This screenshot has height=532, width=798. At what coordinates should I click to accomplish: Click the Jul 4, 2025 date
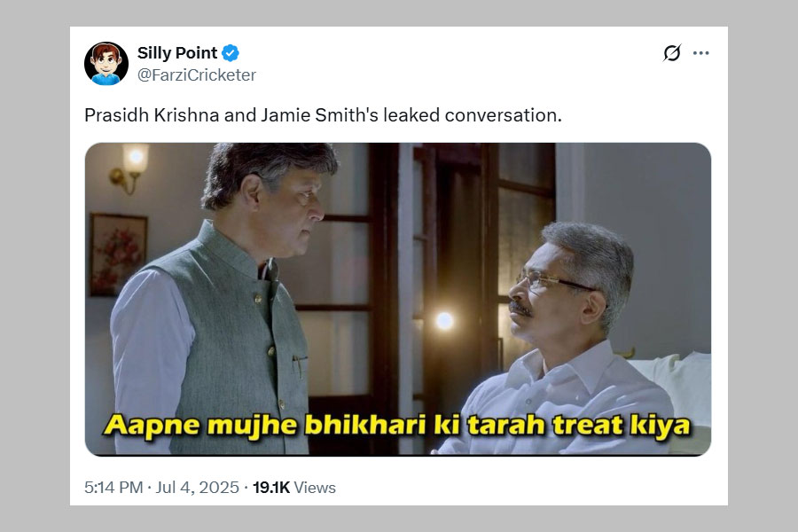pos(197,487)
